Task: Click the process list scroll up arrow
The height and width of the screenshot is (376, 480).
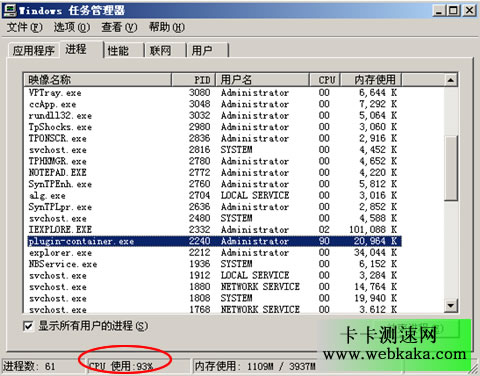Action: tap(450, 80)
